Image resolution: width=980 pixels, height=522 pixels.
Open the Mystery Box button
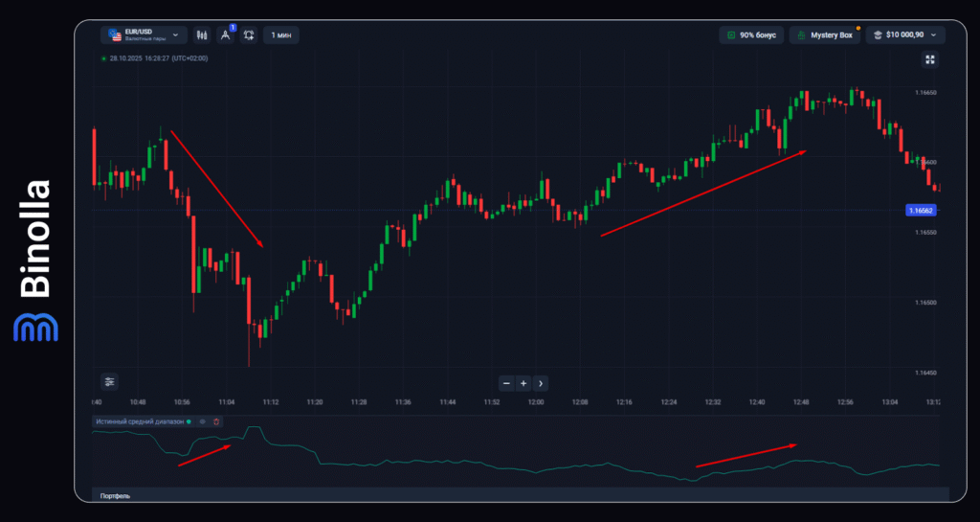(825, 35)
